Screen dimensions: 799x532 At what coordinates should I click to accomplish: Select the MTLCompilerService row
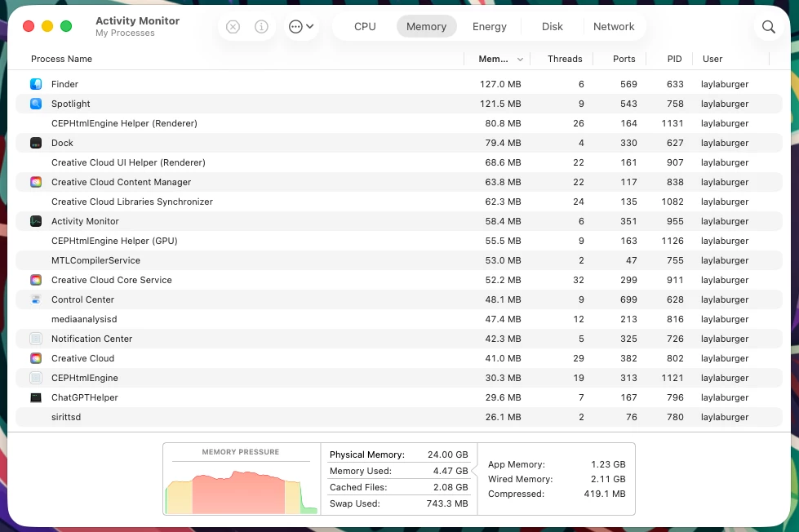click(x=399, y=260)
